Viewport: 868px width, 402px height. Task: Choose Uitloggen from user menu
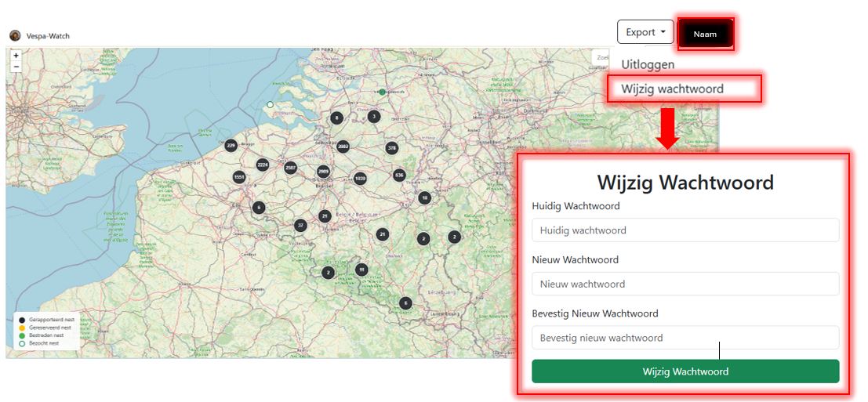coord(648,64)
